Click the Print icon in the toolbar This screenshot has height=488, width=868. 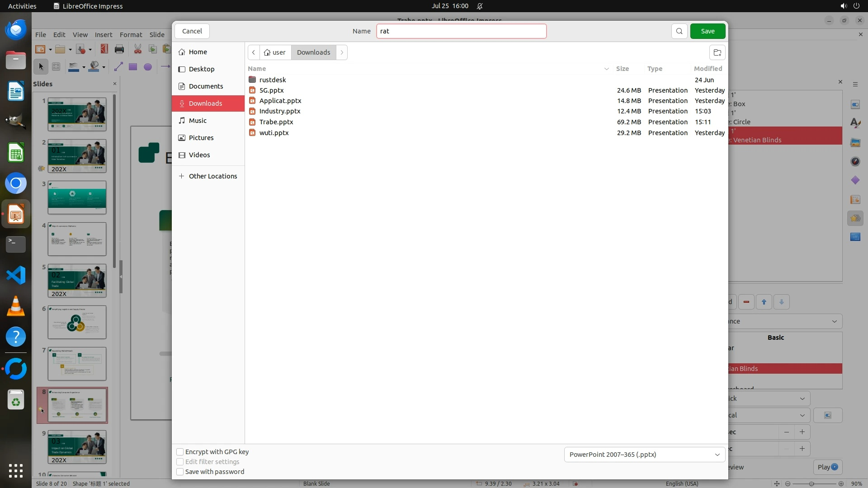[x=119, y=49]
